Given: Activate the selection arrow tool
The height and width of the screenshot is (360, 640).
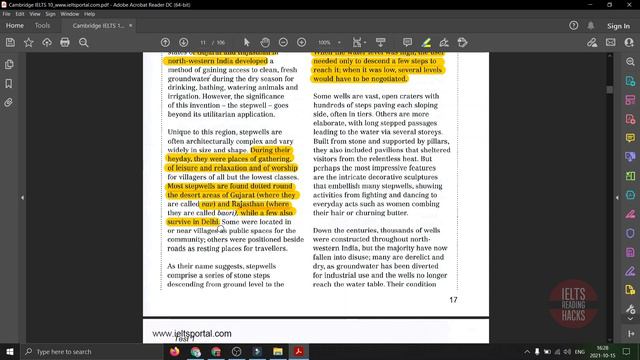Looking at the screenshot, I should (246, 42).
